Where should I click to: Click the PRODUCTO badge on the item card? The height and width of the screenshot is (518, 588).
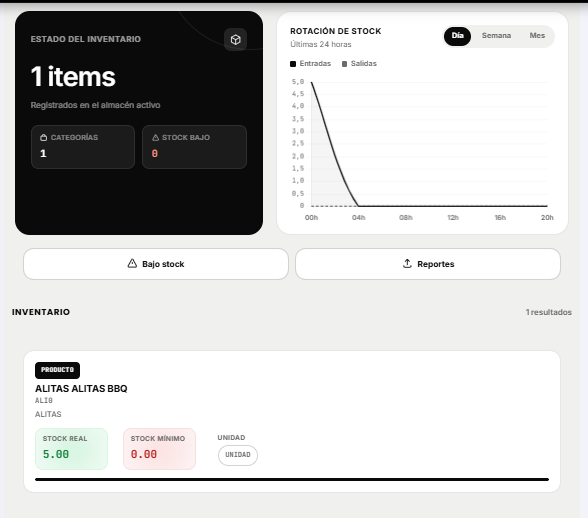point(57,370)
